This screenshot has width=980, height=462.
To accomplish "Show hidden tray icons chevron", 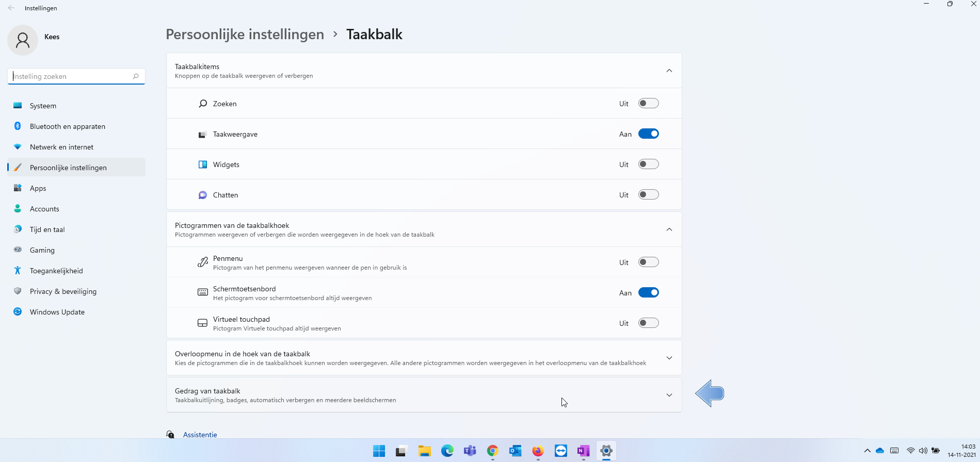I will [x=867, y=451].
